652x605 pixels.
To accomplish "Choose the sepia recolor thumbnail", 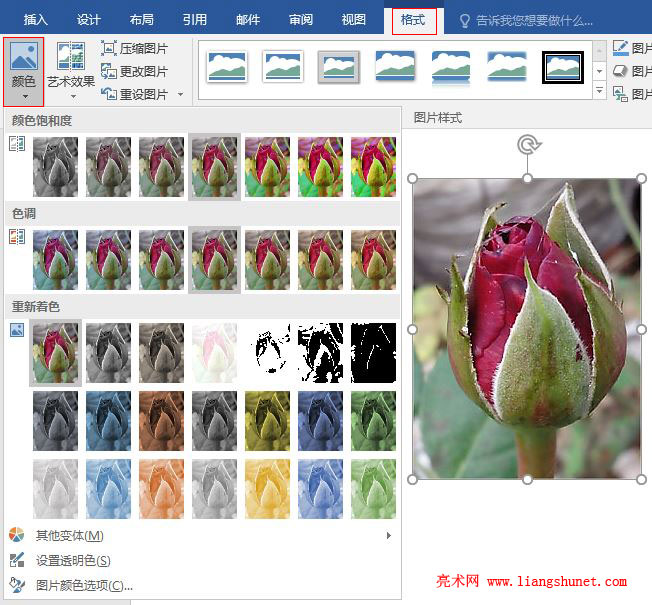I will point(161,353).
